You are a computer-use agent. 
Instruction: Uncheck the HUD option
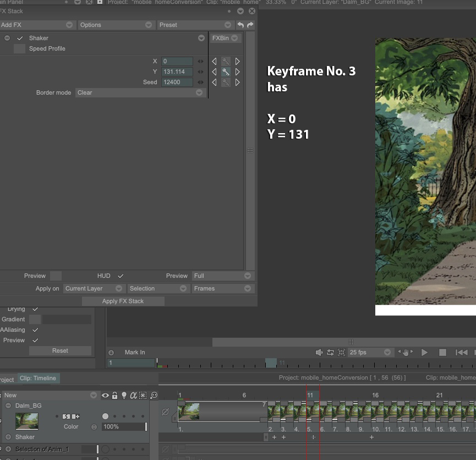(x=121, y=276)
